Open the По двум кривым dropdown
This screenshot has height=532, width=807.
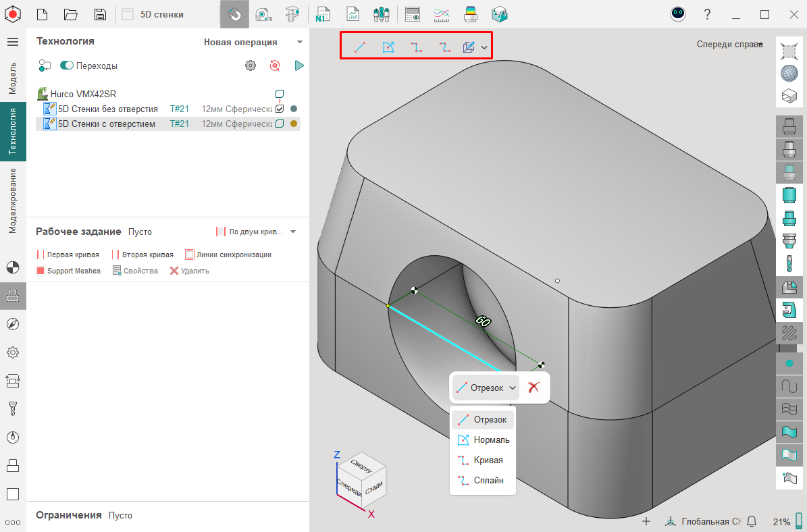[x=293, y=232]
